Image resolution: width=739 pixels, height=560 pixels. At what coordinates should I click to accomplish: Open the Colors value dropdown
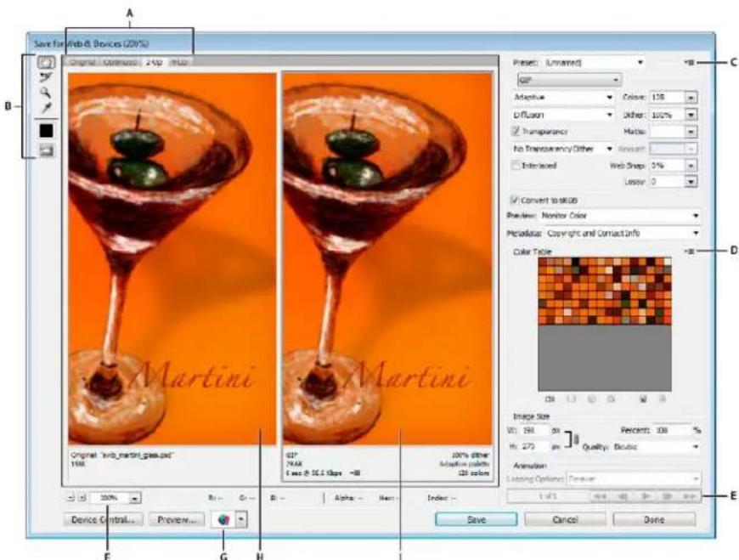tap(691, 98)
